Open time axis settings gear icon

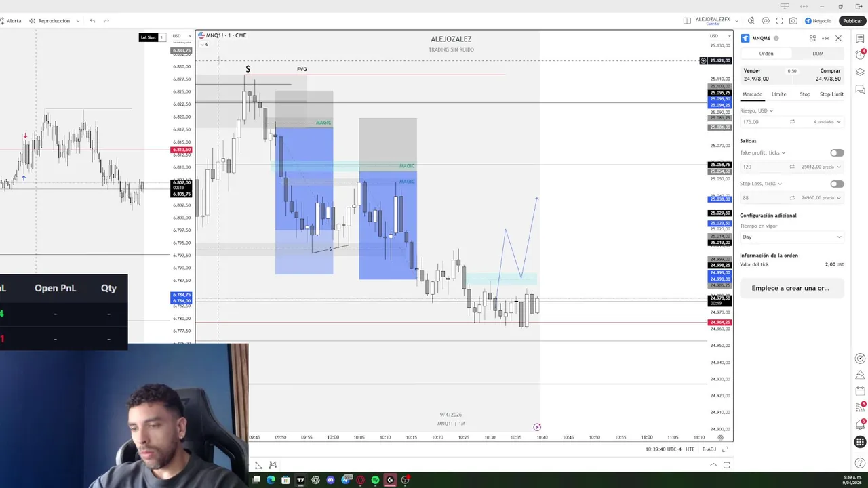pyautogui.click(x=720, y=437)
